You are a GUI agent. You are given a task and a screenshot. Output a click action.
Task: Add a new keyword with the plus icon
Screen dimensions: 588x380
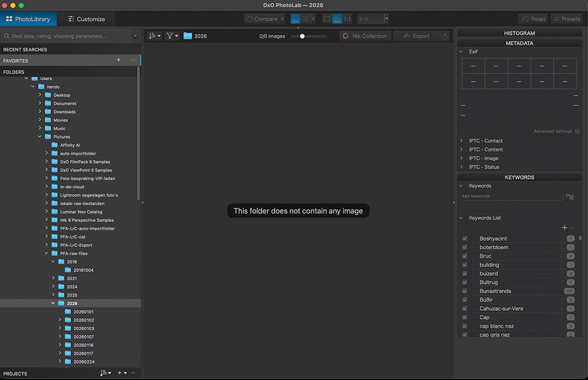tap(564, 228)
